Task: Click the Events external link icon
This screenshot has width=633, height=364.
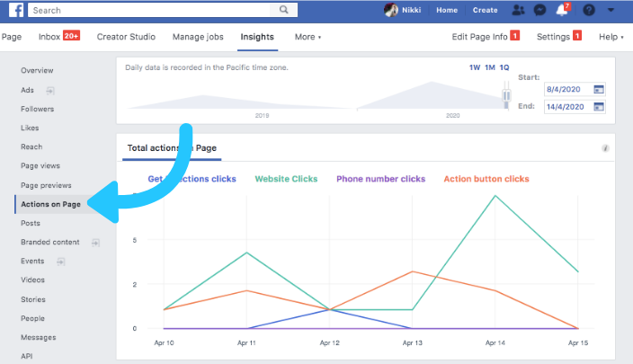Action: point(60,262)
